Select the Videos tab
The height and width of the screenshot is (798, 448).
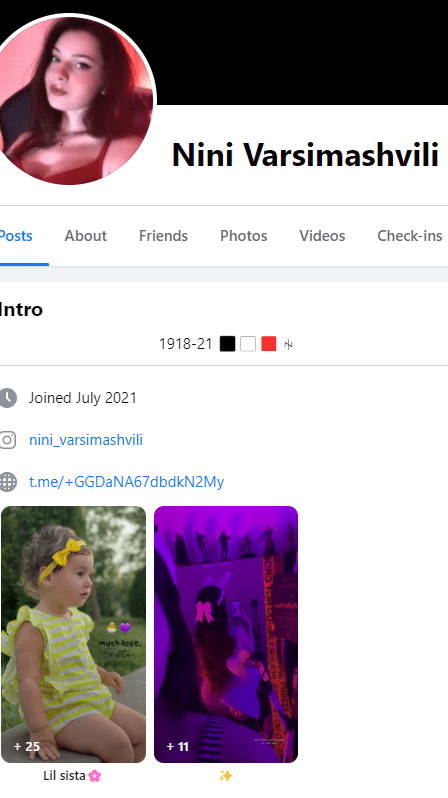tap(322, 236)
